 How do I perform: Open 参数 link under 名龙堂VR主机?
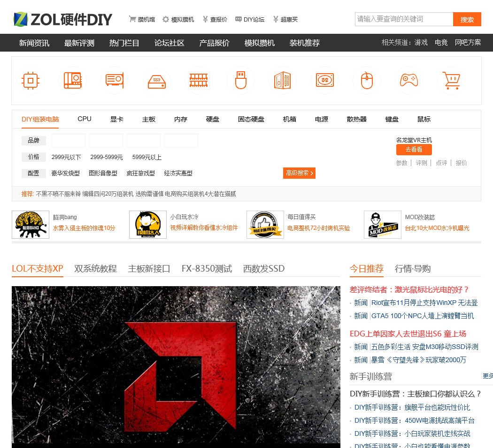tap(401, 163)
